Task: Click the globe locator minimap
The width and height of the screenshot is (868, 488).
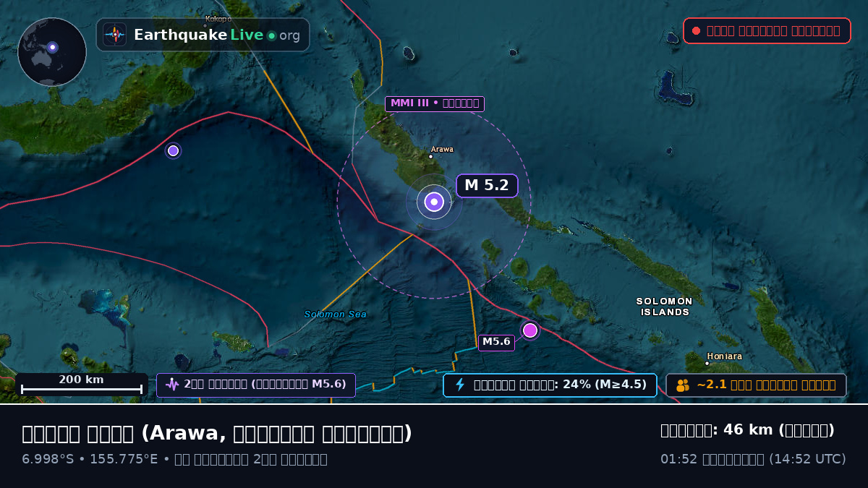Action: pos(52,52)
